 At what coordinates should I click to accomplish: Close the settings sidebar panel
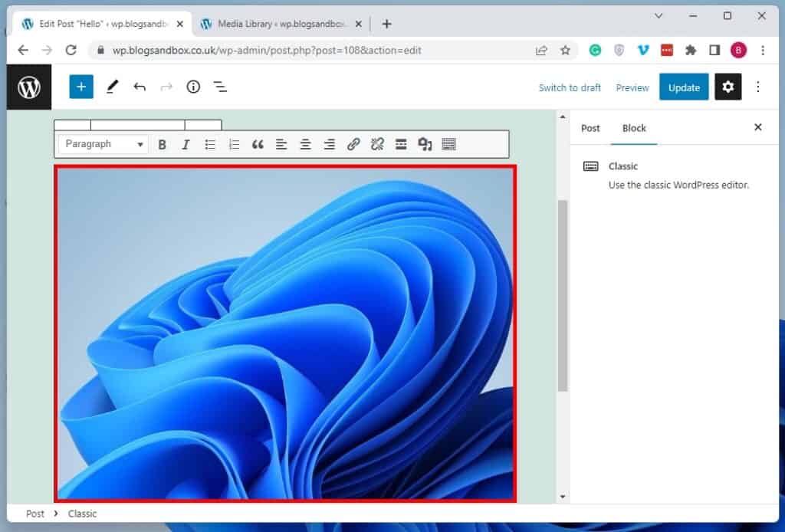(758, 127)
